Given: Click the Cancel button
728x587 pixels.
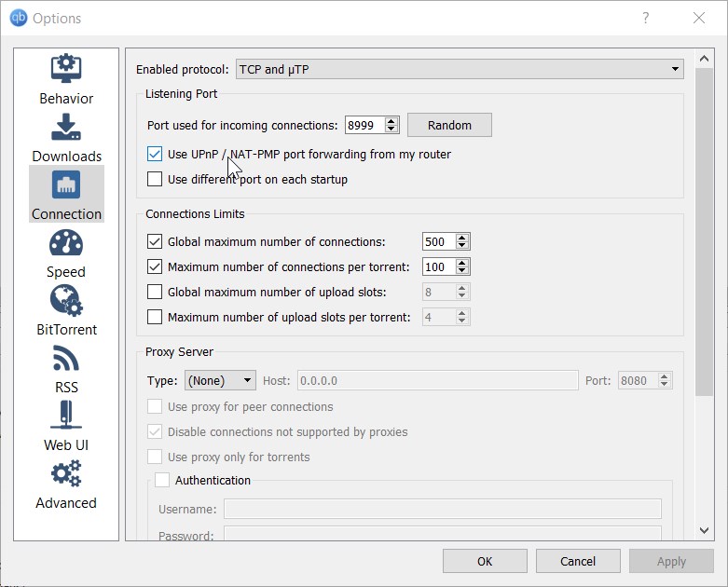Looking at the screenshot, I should (x=578, y=561).
